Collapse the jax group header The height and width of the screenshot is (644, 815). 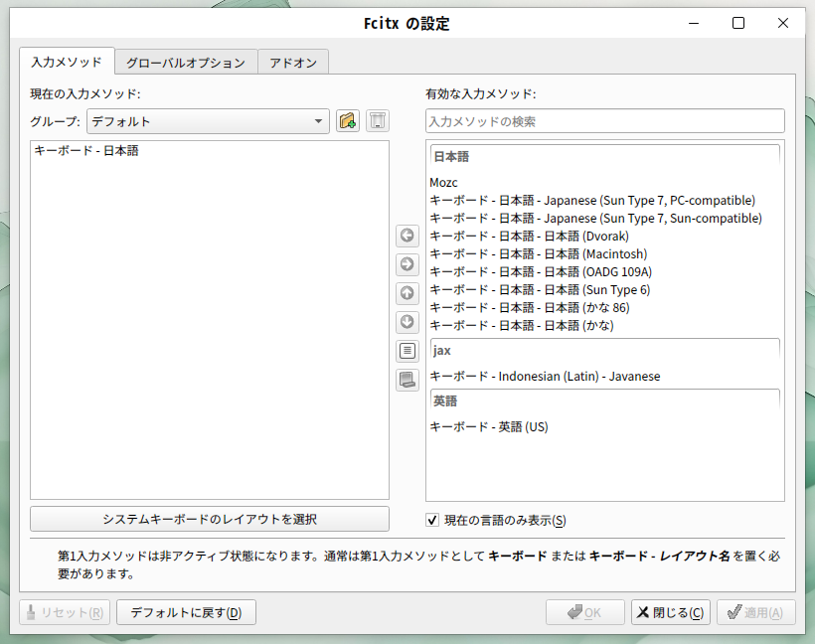605,351
